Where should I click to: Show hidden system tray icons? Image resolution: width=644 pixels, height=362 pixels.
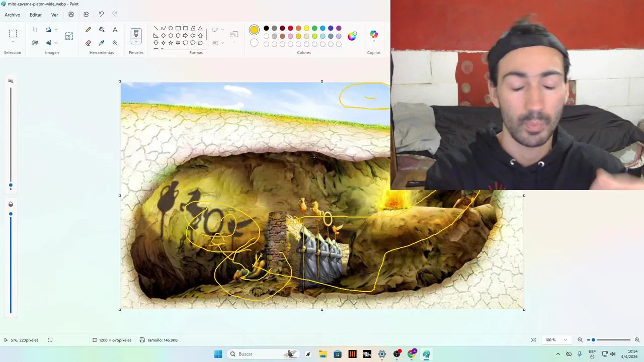tap(558, 354)
